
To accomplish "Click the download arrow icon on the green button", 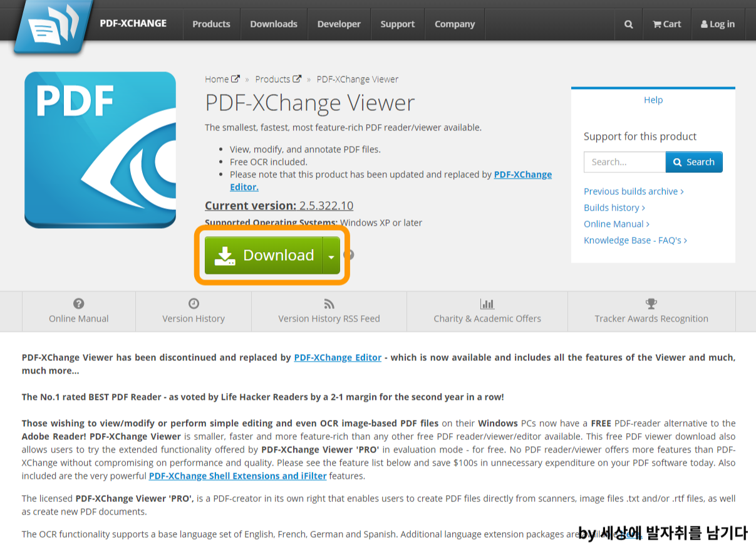I will 225,255.
